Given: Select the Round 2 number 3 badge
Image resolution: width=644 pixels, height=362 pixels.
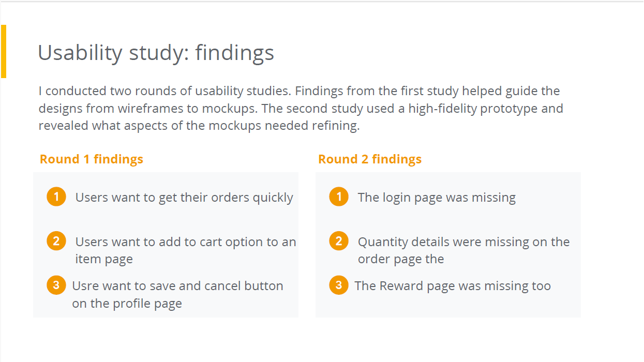Looking at the screenshot, I should click(x=339, y=285).
